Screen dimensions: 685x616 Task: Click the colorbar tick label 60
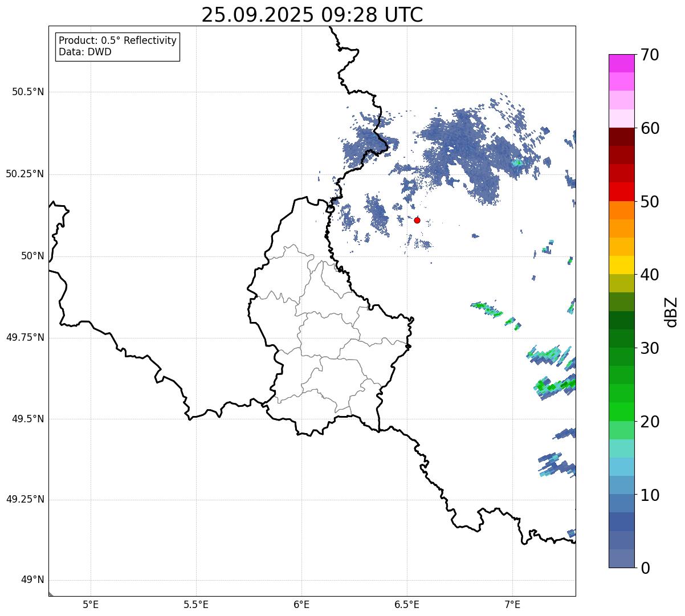coord(650,128)
